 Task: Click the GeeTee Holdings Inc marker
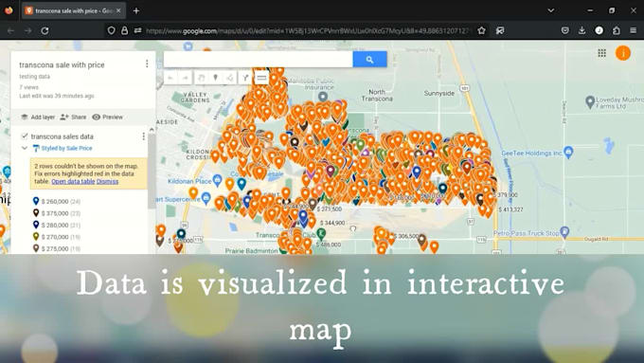tap(568, 152)
